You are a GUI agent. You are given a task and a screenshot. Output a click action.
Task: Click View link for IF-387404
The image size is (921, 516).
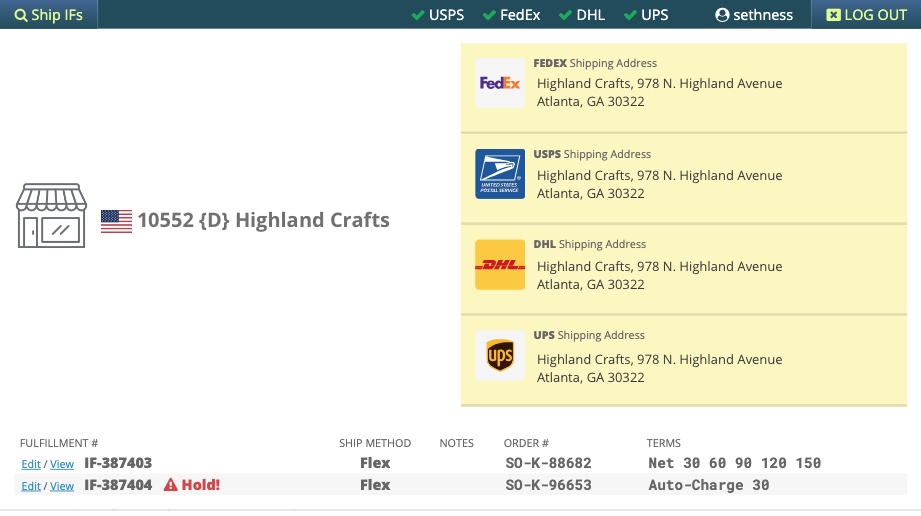pos(62,486)
